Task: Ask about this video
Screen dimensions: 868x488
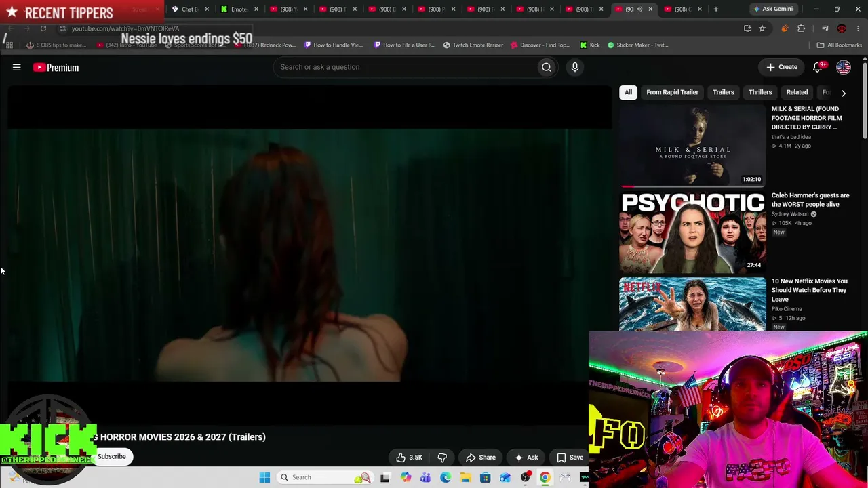Action: point(526,457)
